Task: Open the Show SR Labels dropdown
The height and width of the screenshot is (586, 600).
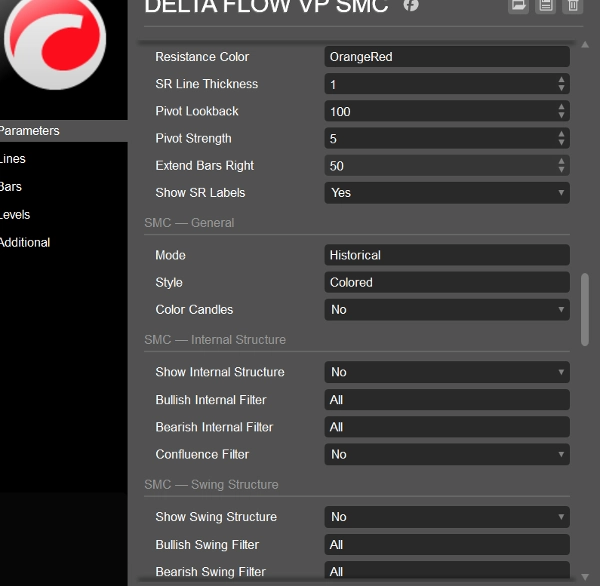Action: click(x=447, y=193)
